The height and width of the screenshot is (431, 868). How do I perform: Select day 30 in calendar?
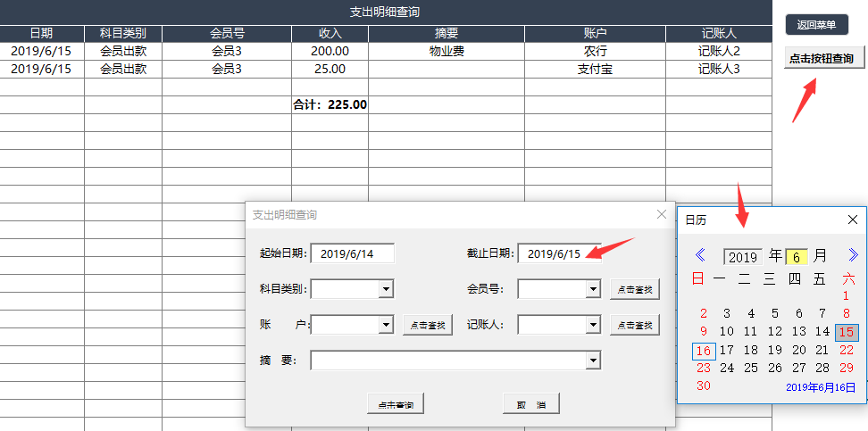704,385
